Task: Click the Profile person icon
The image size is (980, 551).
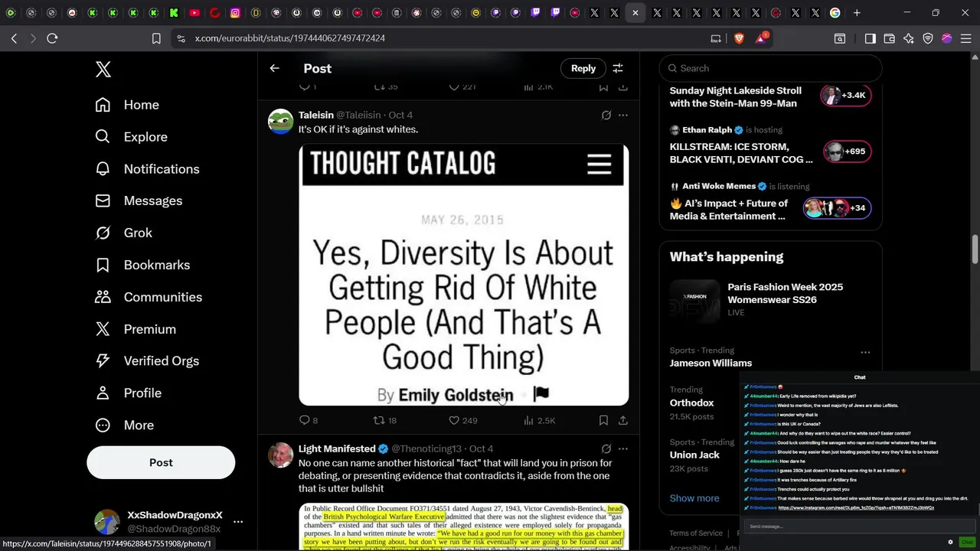Action: [103, 393]
